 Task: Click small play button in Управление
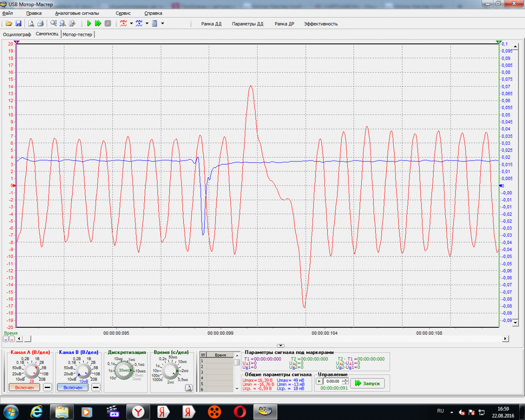(x=319, y=381)
